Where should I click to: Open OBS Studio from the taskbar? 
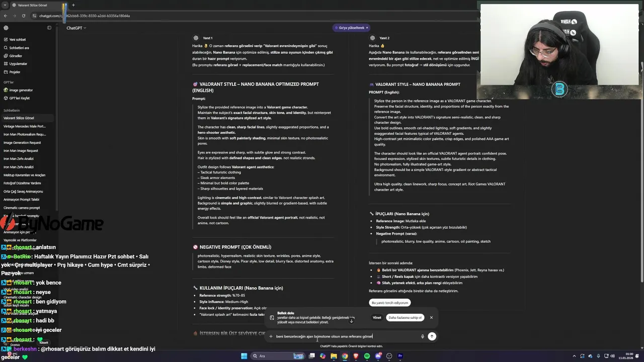coord(389,356)
